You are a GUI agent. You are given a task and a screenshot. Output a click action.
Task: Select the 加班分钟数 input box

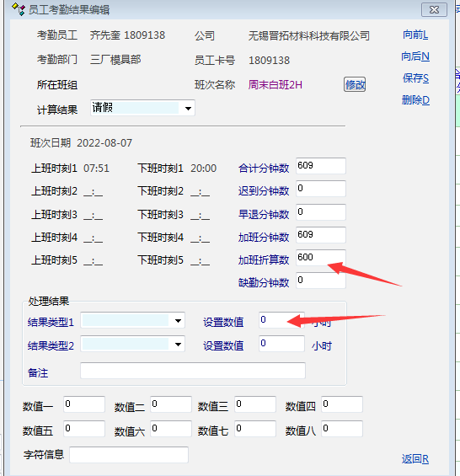(321, 235)
